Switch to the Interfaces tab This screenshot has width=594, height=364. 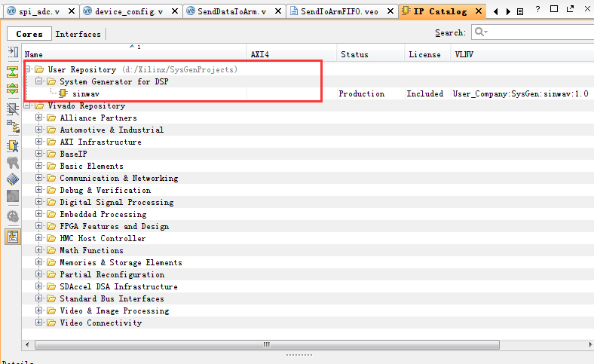tap(78, 34)
